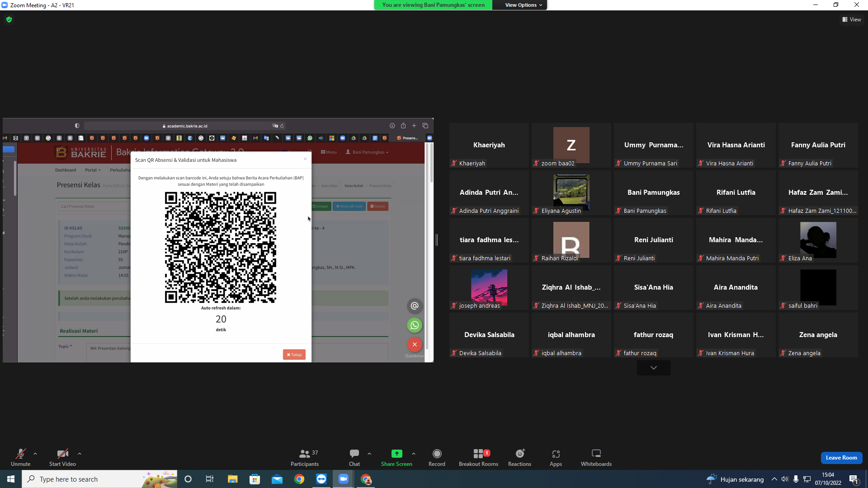
Task: Open audio options arrow next to Unmute
Action: tap(35, 454)
